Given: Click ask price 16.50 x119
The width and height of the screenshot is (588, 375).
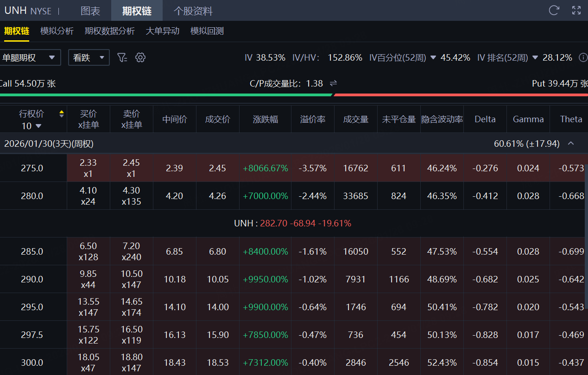Looking at the screenshot, I should tap(132, 335).
